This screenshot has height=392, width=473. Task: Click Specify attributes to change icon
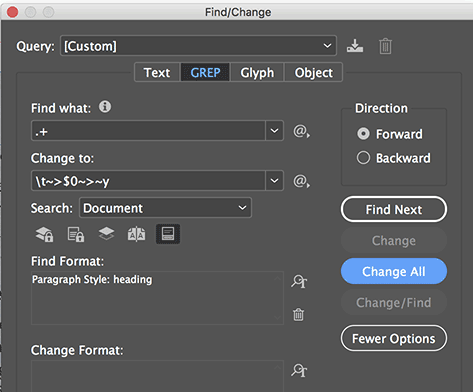point(299,370)
